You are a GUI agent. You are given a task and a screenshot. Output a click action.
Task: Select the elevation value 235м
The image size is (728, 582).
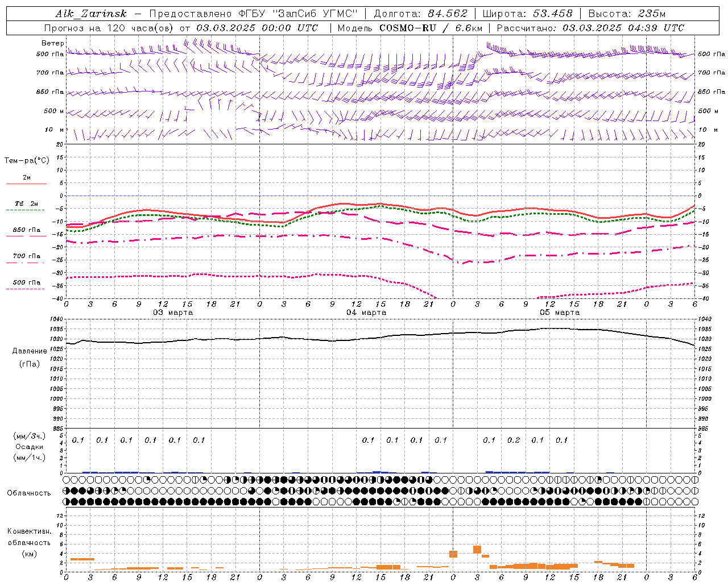(651, 14)
